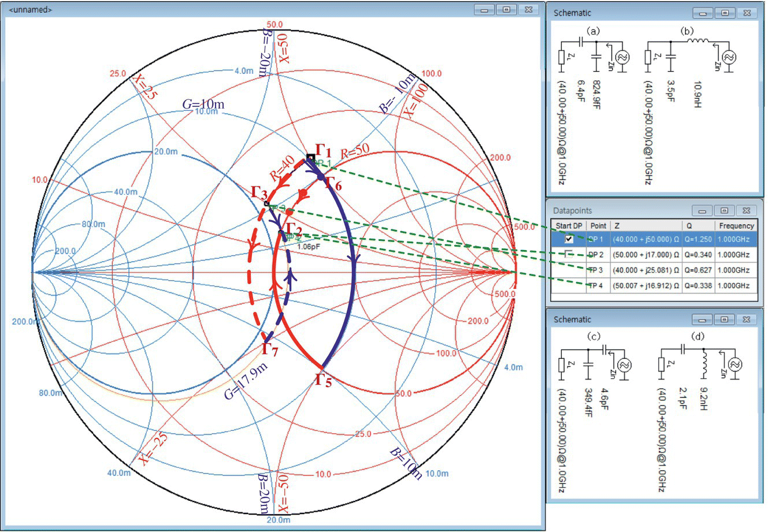Close the Datapoints window
Screen dimensions: 768x532
click(748, 211)
